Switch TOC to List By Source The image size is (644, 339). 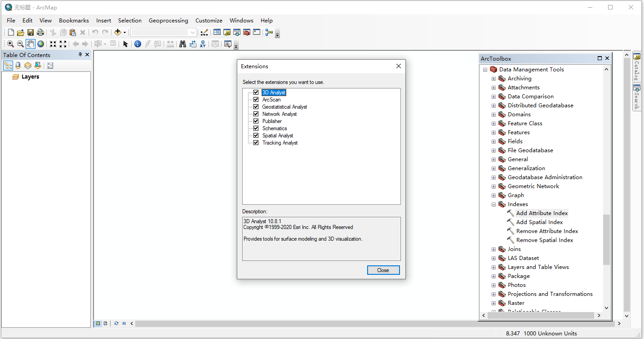[18, 66]
